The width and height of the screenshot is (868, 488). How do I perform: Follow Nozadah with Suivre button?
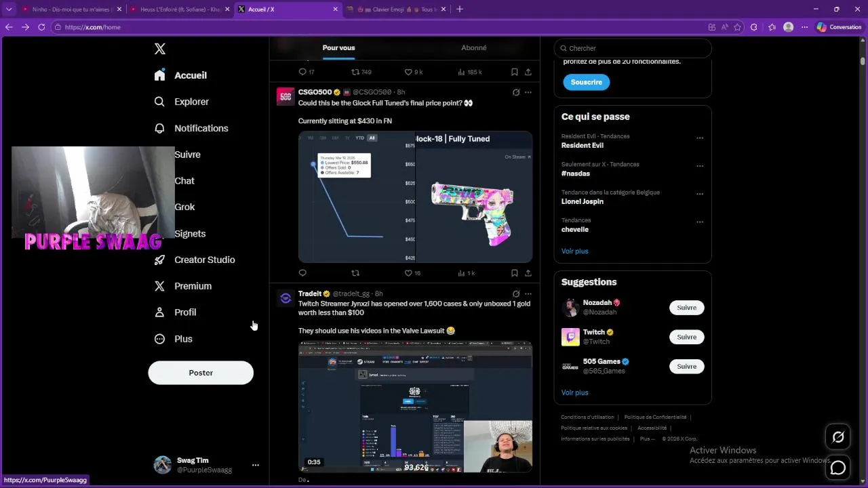tap(686, 308)
